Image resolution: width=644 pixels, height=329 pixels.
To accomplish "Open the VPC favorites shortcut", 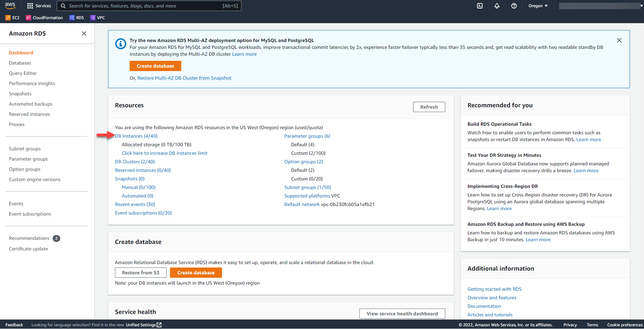I will [x=97, y=18].
